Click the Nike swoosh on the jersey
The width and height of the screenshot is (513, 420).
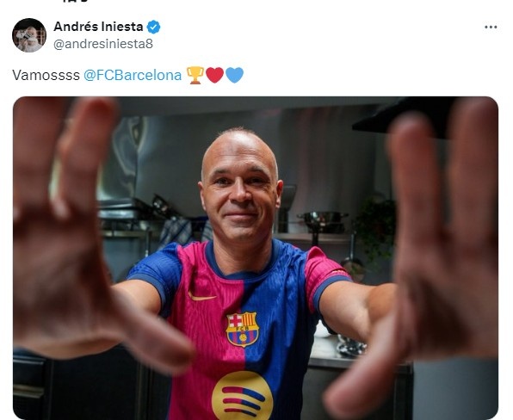pyautogui.click(x=201, y=297)
